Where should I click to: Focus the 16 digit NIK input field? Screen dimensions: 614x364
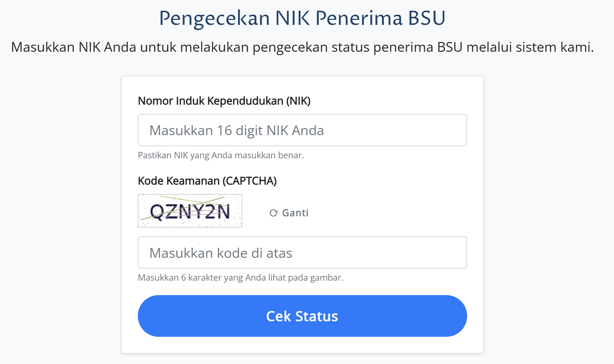tap(302, 130)
